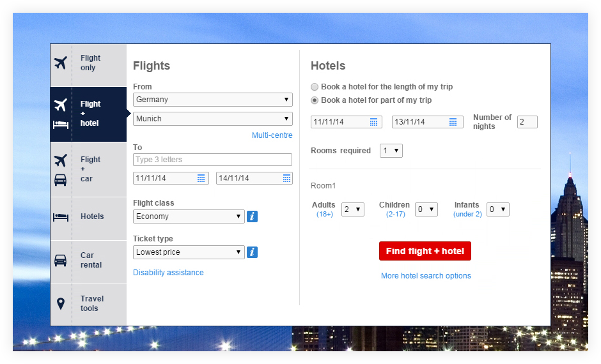Click info icon next to Flight class
This screenshot has height=364, width=601.
252,216
